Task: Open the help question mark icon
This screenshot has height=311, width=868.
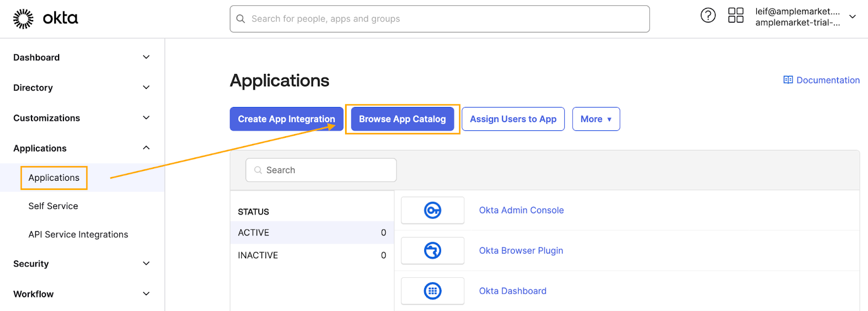Action: click(708, 15)
